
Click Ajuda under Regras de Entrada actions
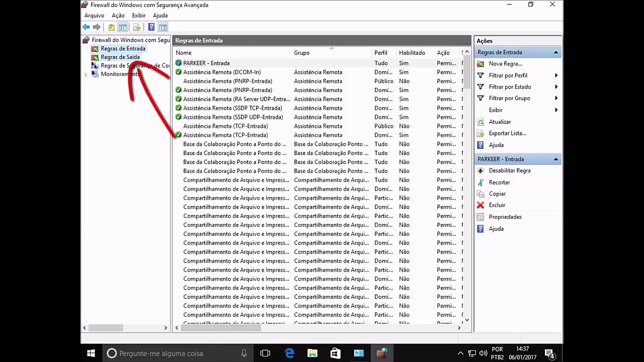496,145
